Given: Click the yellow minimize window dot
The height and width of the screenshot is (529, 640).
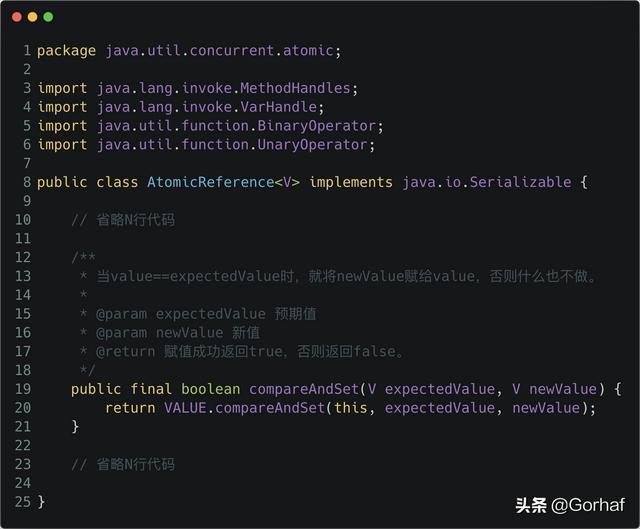Looking at the screenshot, I should tap(33, 17).
